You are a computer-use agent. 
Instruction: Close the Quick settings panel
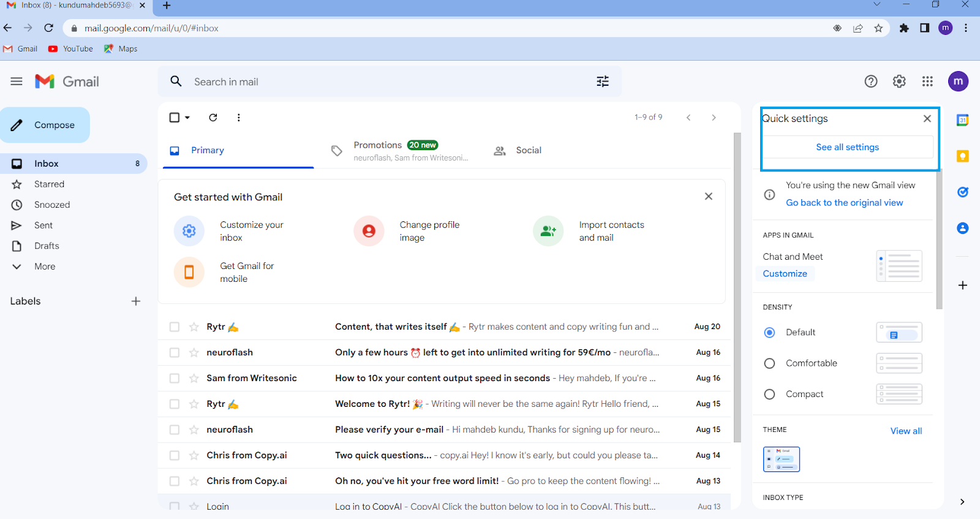point(927,119)
